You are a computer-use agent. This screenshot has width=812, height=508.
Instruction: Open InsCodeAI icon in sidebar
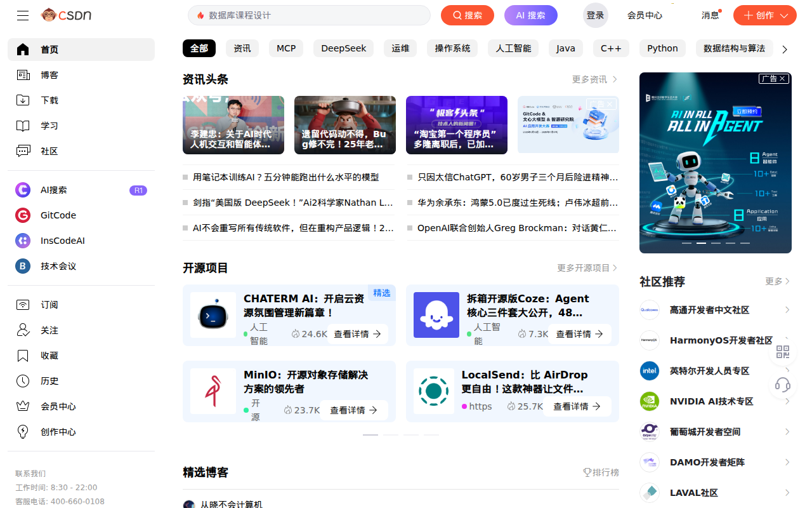click(23, 241)
